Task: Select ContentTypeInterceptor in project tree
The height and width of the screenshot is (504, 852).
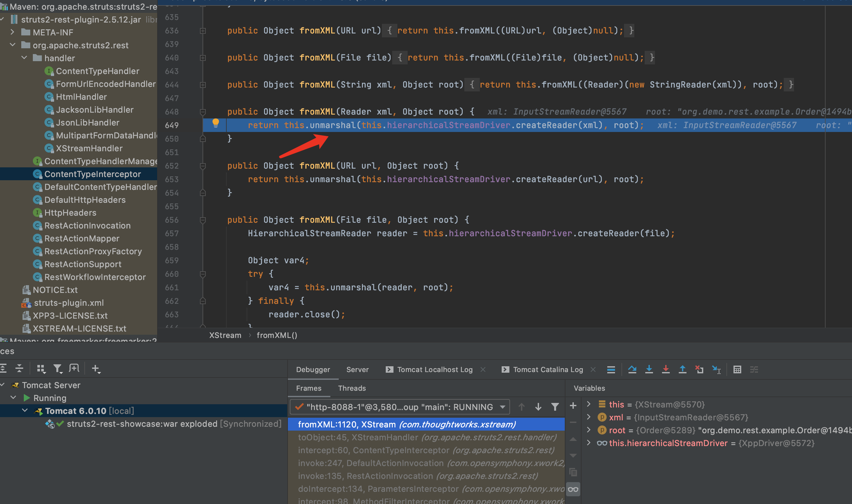Action: tap(92, 174)
